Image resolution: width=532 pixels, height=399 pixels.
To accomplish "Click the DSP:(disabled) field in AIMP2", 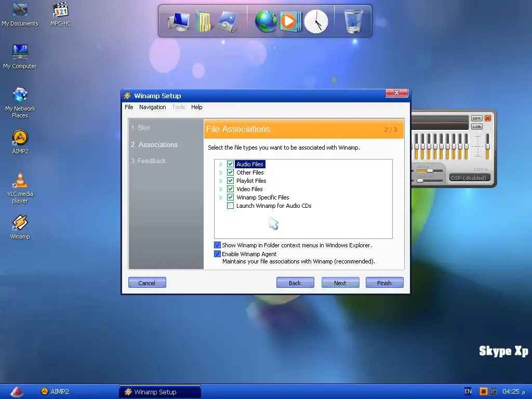I will pos(469,178).
